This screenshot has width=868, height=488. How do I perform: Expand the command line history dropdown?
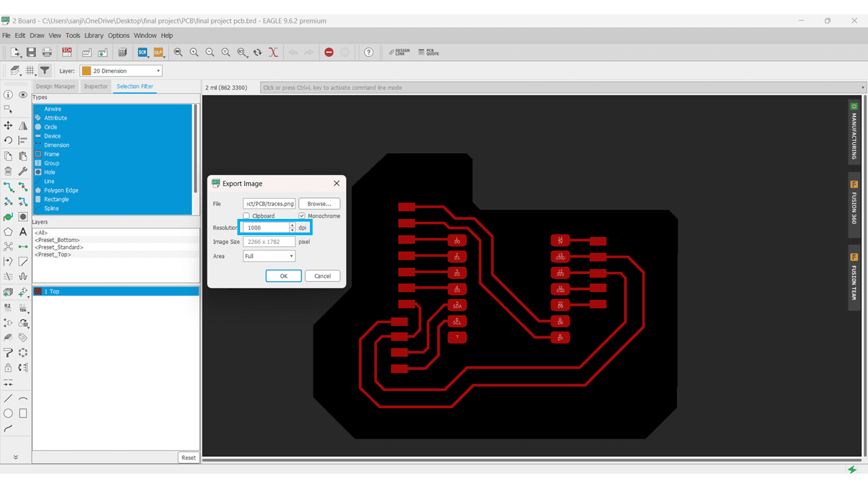(x=863, y=87)
